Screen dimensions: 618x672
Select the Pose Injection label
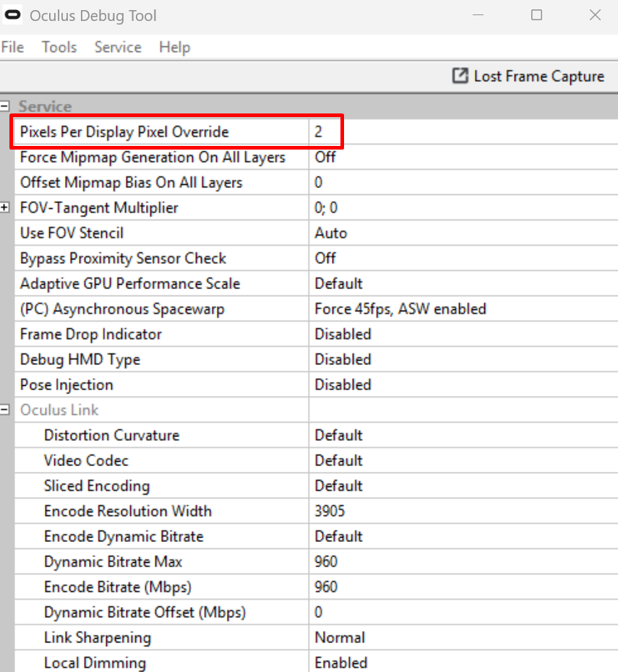[66, 385]
